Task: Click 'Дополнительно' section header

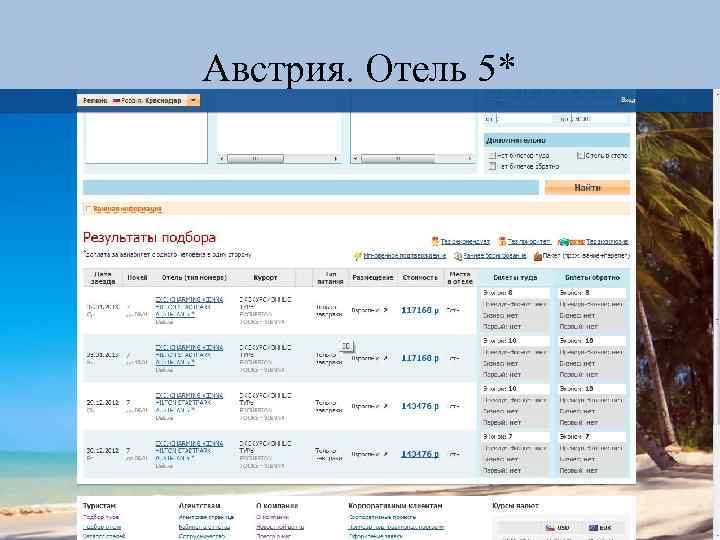Action: coord(557,141)
